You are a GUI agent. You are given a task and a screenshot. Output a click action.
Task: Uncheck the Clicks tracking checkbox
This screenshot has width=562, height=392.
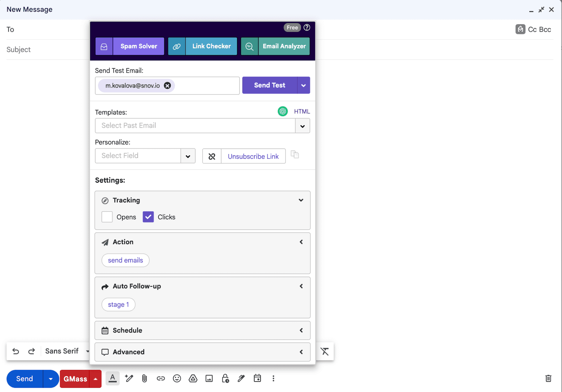[148, 217]
